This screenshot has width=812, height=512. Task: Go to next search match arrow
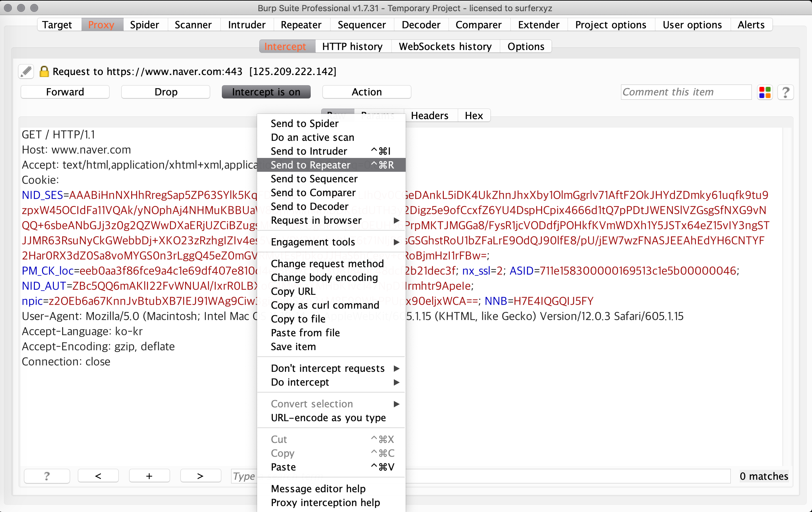pyautogui.click(x=200, y=475)
